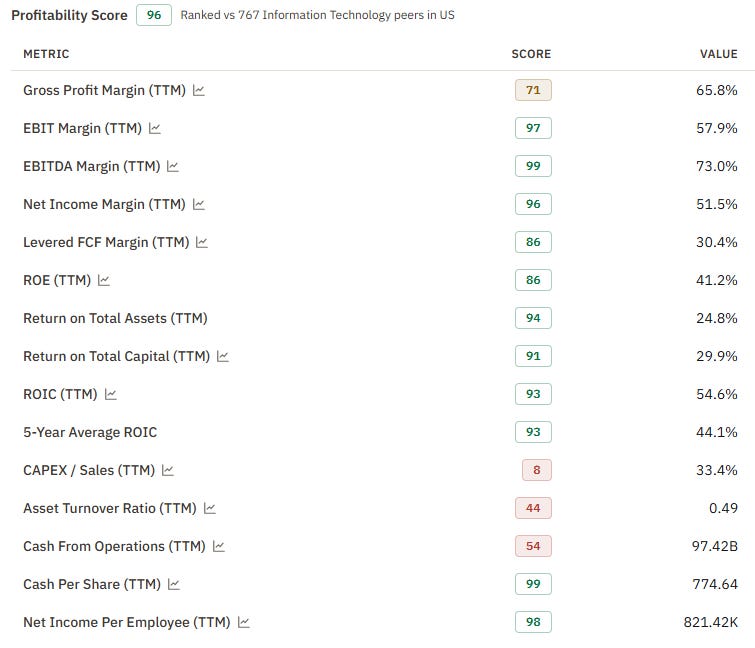This screenshot has width=755, height=648.
Task: Open chart icon beside Levered FCF Margin (TTM)
Action: pos(202,242)
